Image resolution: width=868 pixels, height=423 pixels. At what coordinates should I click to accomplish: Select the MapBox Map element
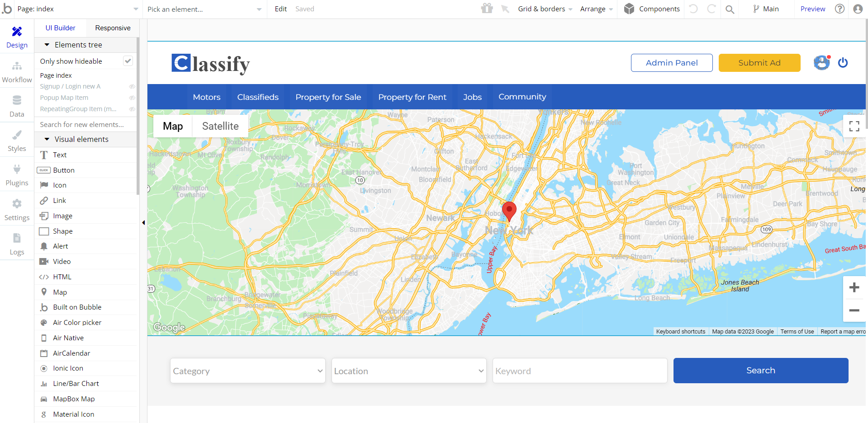pos(85,399)
